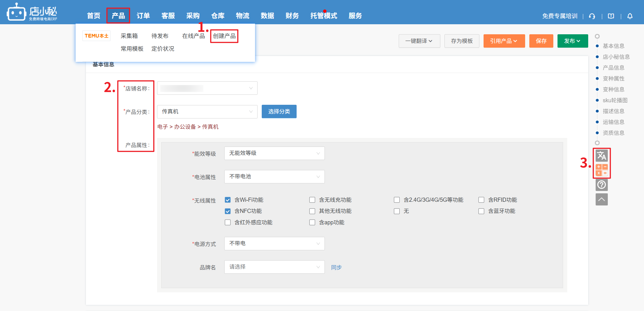This screenshot has width=644, height=311.
Task: Jump to 描述信息 in section navigator
Action: coord(613,111)
